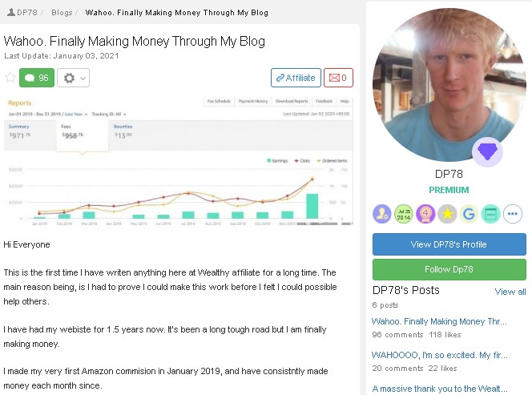Go to Blogs in the breadcrumb

(x=62, y=13)
